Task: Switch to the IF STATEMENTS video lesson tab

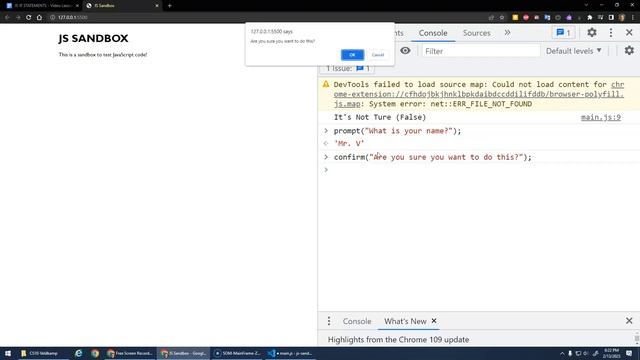Action: pyautogui.click(x=41, y=6)
